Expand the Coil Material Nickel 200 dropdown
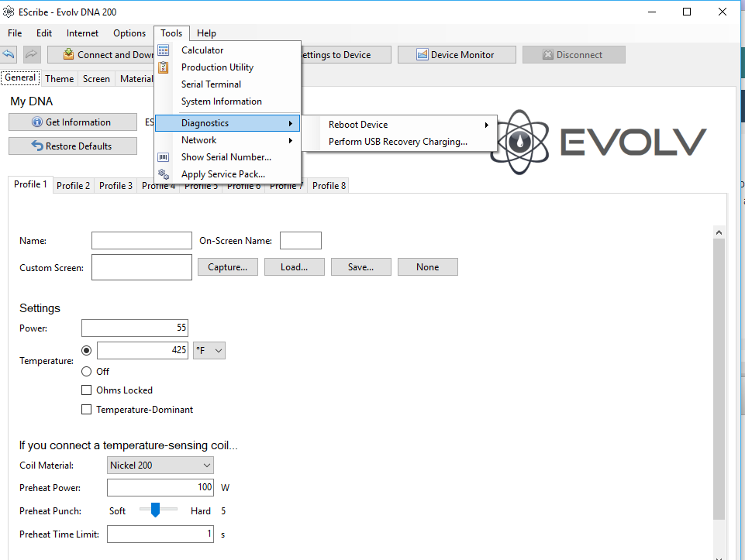The width and height of the screenshot is (745, 560). 160,466
